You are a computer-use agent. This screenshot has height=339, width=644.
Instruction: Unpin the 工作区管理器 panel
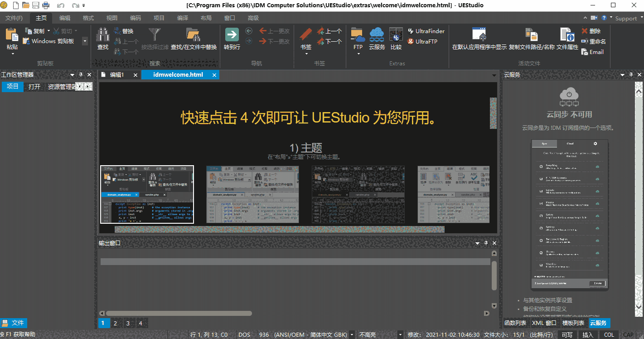(x=80, y=74)
